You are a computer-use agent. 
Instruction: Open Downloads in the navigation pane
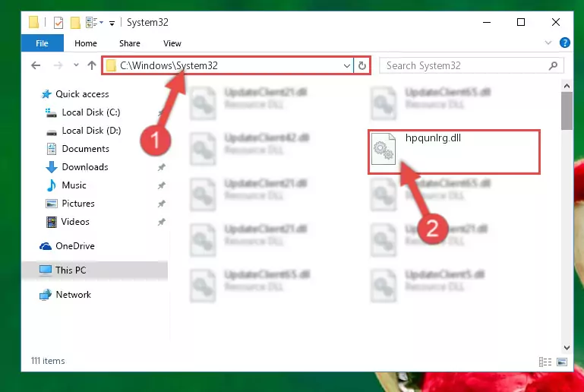[85, 167]
